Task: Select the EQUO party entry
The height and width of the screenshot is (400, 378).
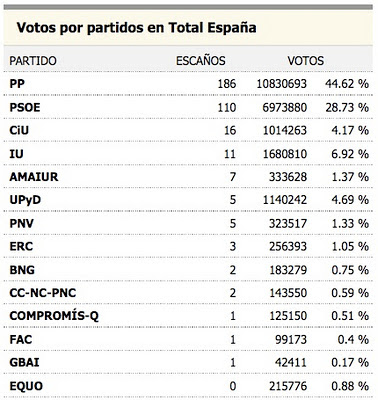Action: (26, 386)
